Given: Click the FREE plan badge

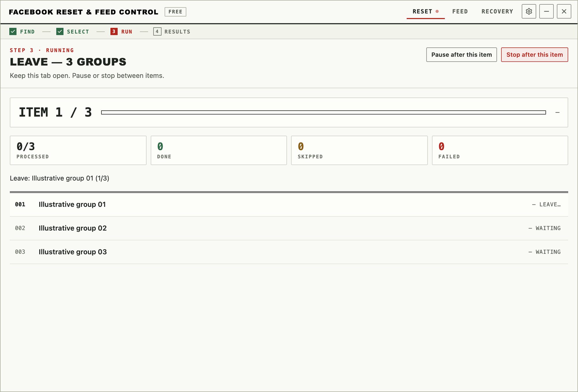Looking at the screenshot, I should pyautogui.click(x=175, y=12).
